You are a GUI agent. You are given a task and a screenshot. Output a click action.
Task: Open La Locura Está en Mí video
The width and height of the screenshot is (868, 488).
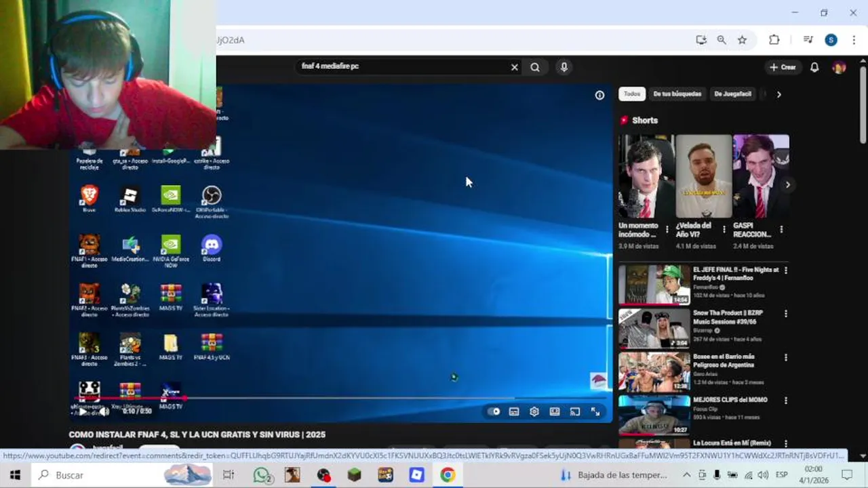(x=732, y=443)
